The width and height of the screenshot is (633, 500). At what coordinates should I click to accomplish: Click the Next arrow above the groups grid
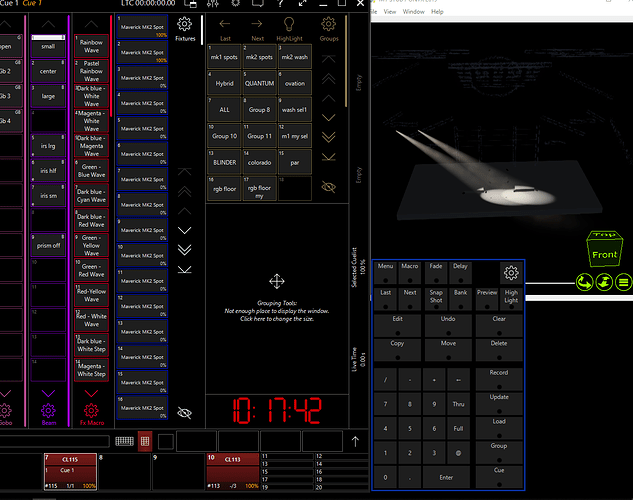coord(257,24)
